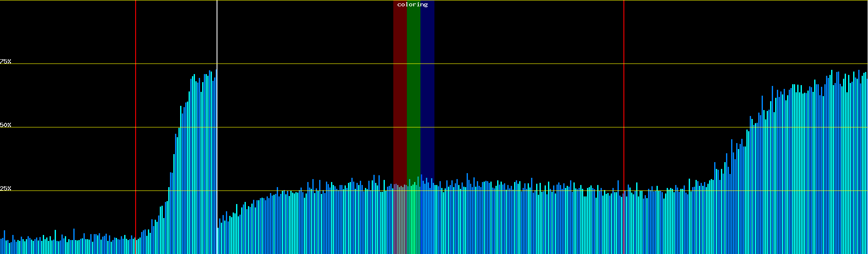Image resolution: width=868 pixels, height=254 pixels.
Task: Click the 25% axis label
Action: pyautogui.click(x=6, y=188)
